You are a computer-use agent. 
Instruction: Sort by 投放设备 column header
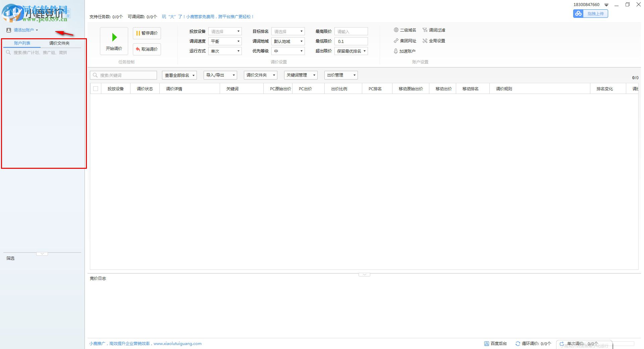click(116, 89)
